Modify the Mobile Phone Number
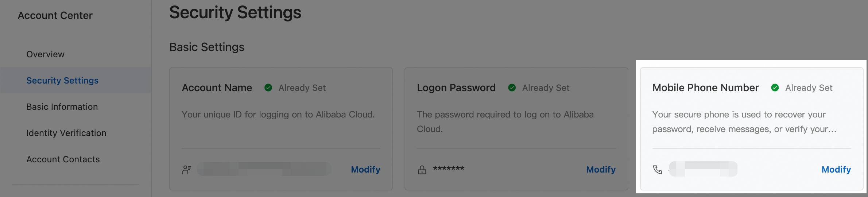The height and width of the screenshot is (197, 868). (x=836, y=170)
